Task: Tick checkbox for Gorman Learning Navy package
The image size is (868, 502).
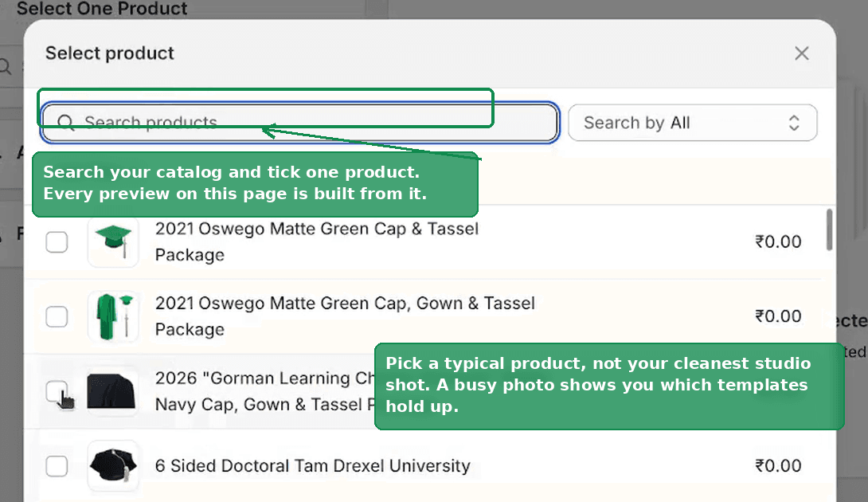Action: coord(57,391)
